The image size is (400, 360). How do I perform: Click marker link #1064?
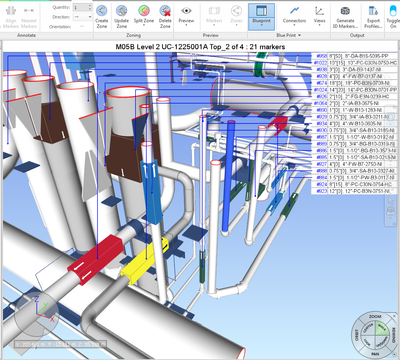coord(320,103)
